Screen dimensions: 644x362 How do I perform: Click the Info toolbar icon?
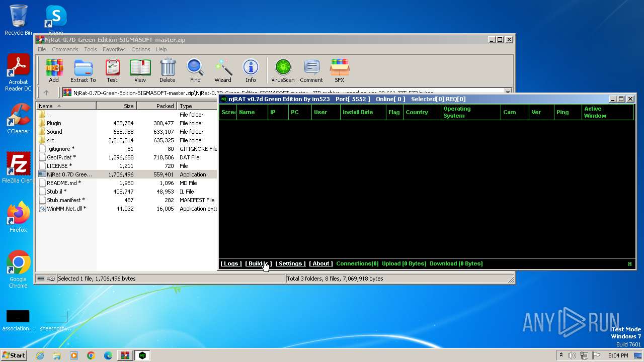point(251,71)
